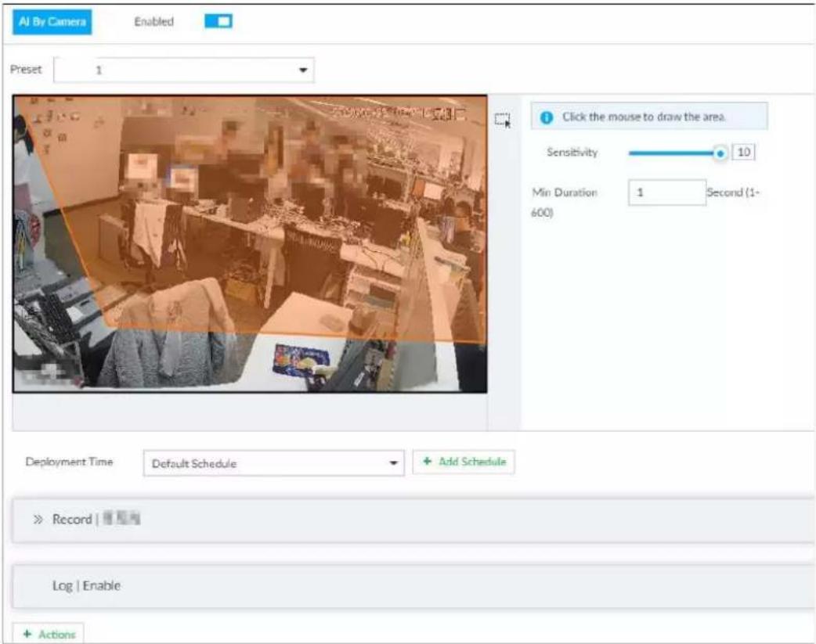Click the camera preview detection area
The width and height of the screenshot is (816, 644).
(x=250, y=243)
